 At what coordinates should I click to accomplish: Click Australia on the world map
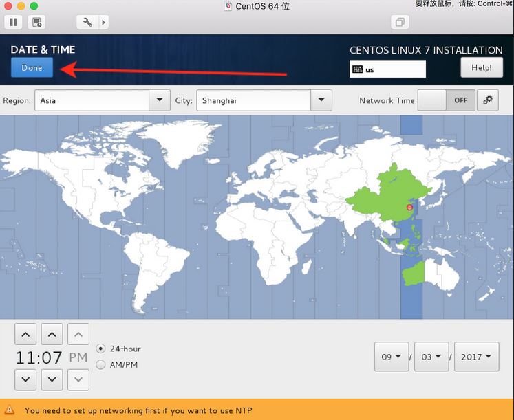tap(431, 274)
